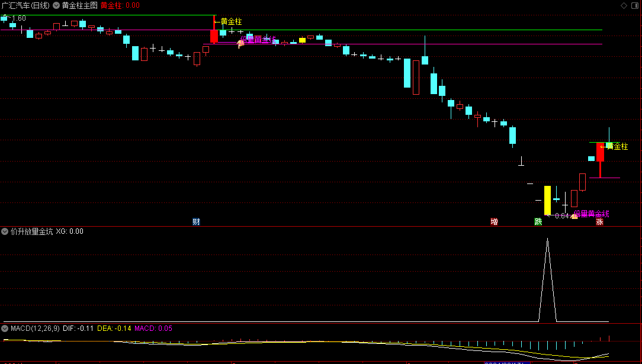Open the MACD(12,26,9) indicator dropdown arrow
Viewport: 642px width, 364px height.
(x=5, y=328)
